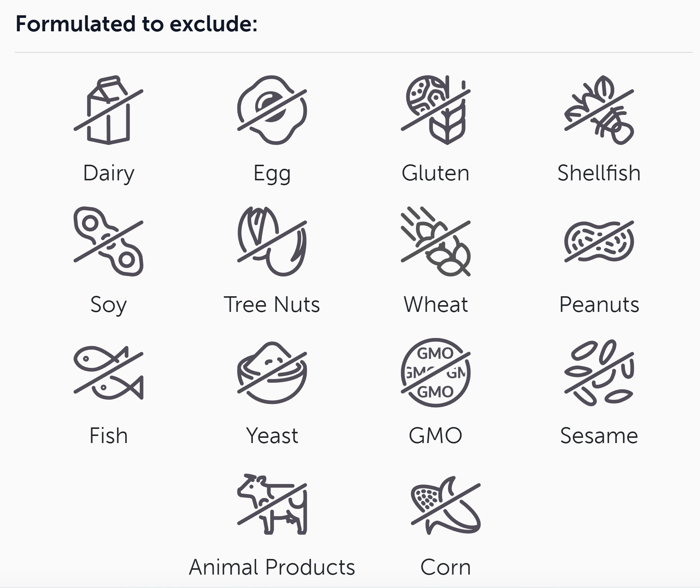This screenshot has height=588, width=700.
Task: Click the crossed-out two-fish icon
Action: (x=108, y=373)
